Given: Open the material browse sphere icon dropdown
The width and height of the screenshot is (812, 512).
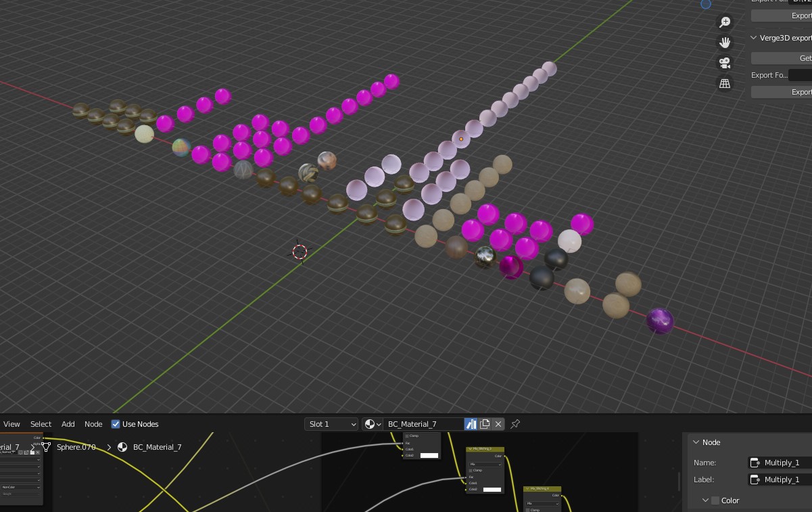Looking at the screenshot, I should click(373, 424).
